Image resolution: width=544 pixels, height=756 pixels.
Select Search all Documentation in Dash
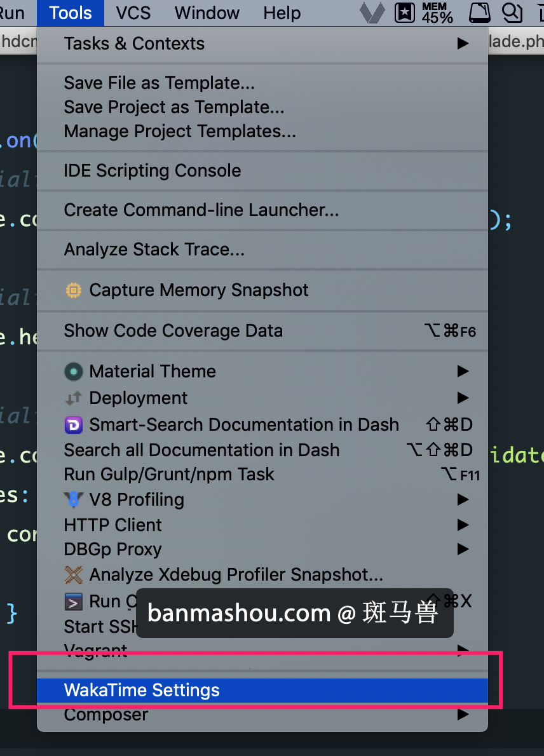[x=262, y=450]
